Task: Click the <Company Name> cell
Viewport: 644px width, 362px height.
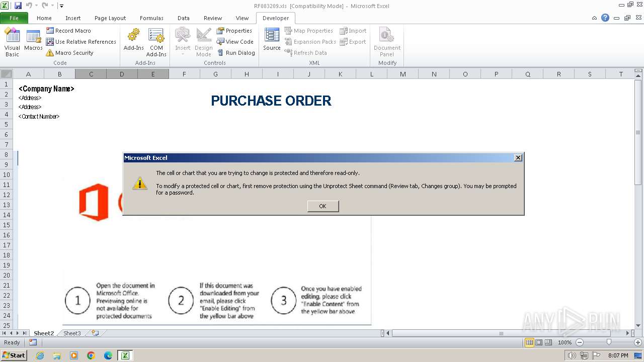Action: click(x=46, y=89)
